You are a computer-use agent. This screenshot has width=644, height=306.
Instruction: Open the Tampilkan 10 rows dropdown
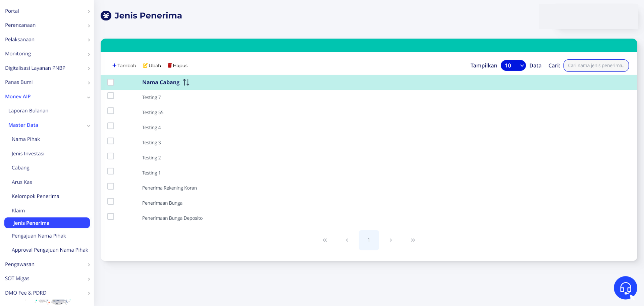point(513,65)
